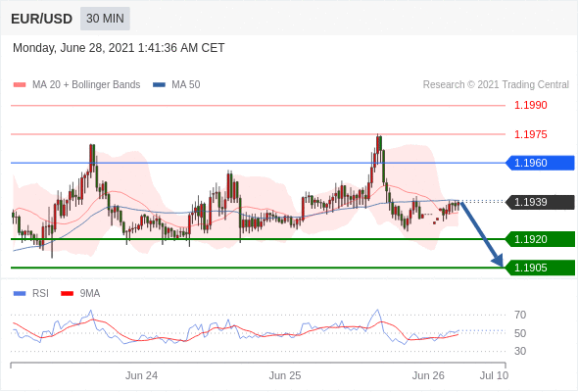This screenshot has height=392, width=578.
Task: Toggle the RSI legend label
Action: pos(40,293)
